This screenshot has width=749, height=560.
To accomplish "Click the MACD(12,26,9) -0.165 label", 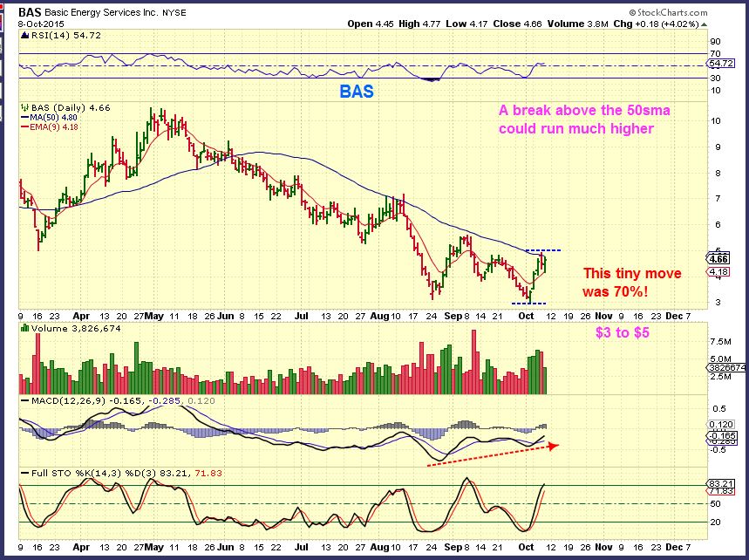I will [86, 401].
